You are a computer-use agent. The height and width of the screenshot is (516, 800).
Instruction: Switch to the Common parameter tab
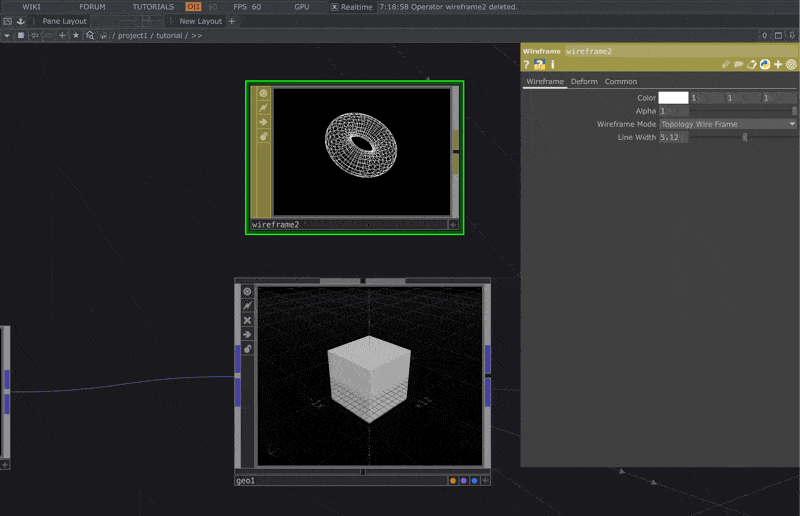pyautogui.click(x=620, y=81)
